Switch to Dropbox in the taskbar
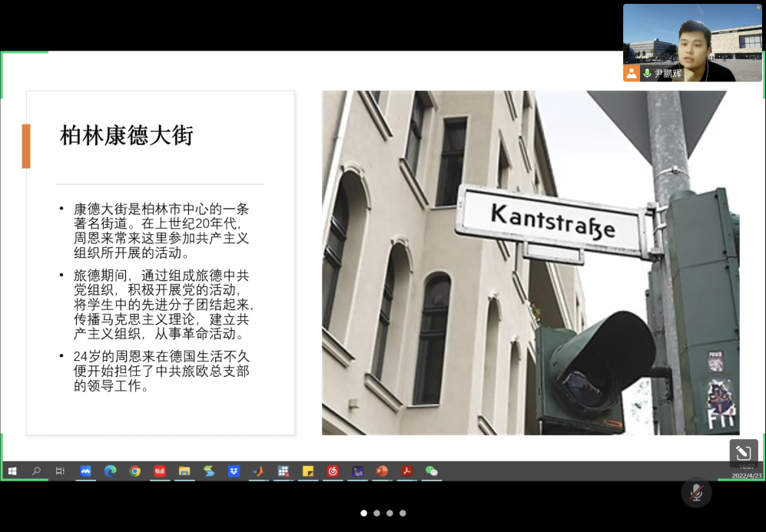The width and height of the screenshot is (766, 532). [234, 471]
